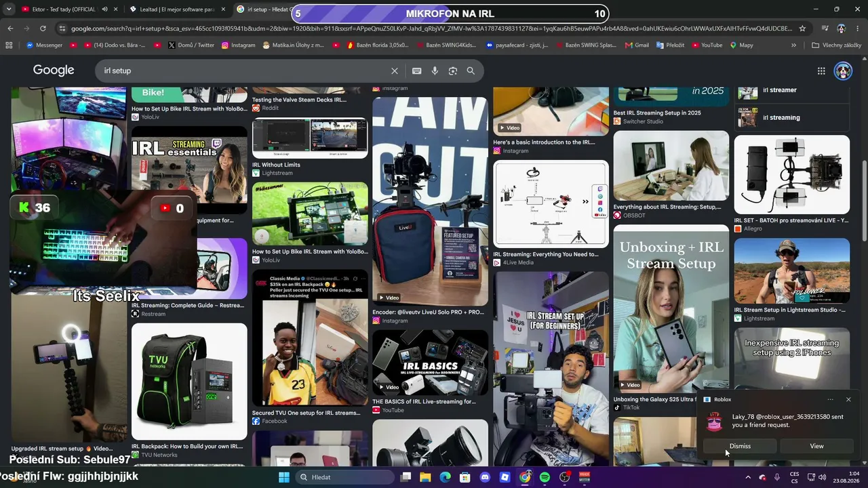Expand the tab search dropdown
This screenshot has height=488, width=868.
pos(9,9)
